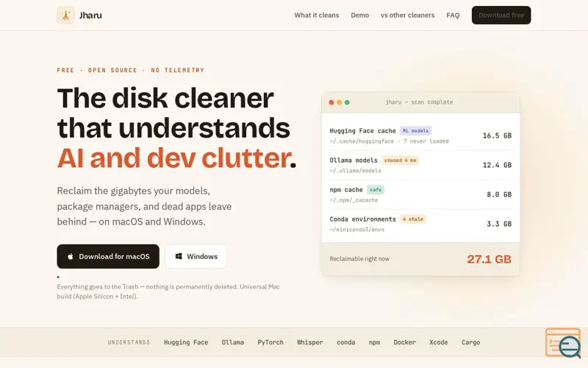Click Xcode in the understands strip
Viewport: 588px width, 368px height.
point(438,342)
